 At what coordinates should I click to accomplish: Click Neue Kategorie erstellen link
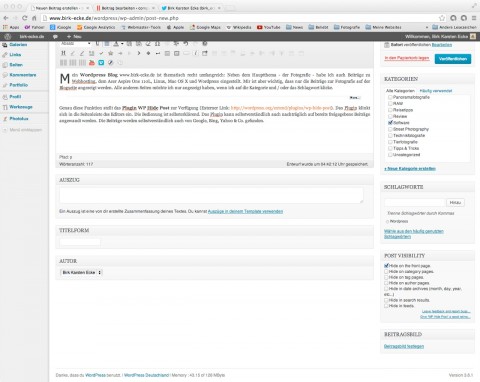click(x=410, y=169)
